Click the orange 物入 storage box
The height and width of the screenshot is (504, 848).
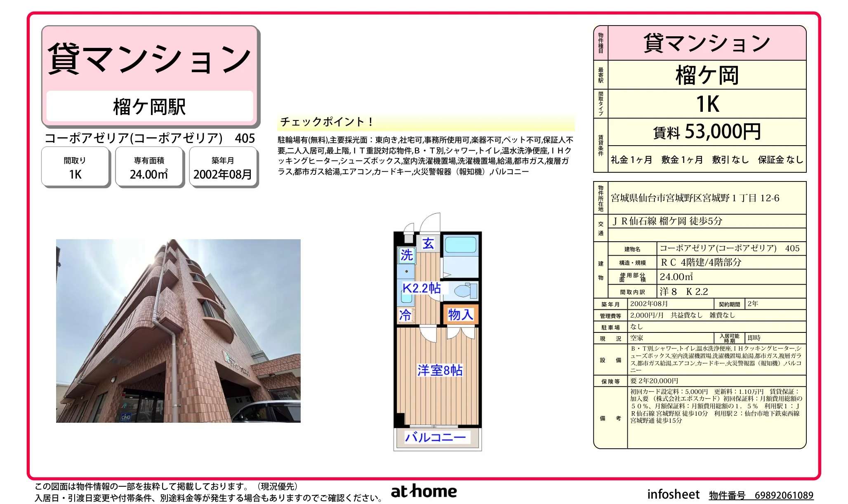[x=460, y=315]
